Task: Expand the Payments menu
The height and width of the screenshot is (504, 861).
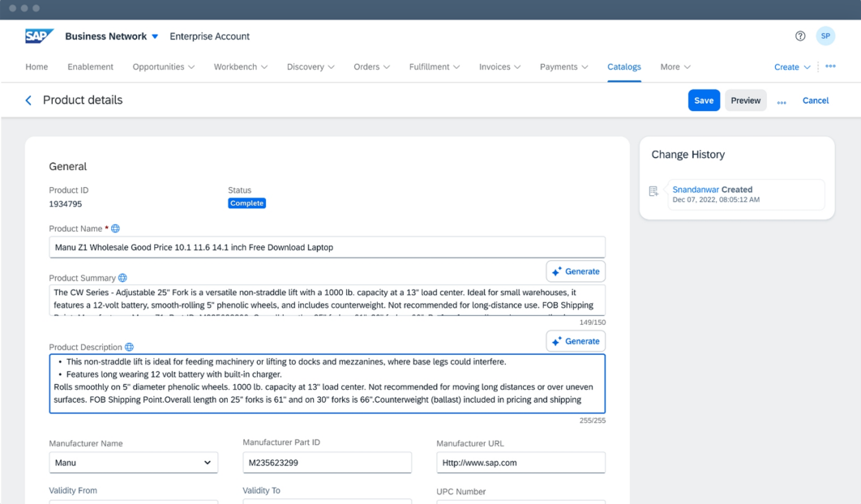Action: click(x=564, y=67)
